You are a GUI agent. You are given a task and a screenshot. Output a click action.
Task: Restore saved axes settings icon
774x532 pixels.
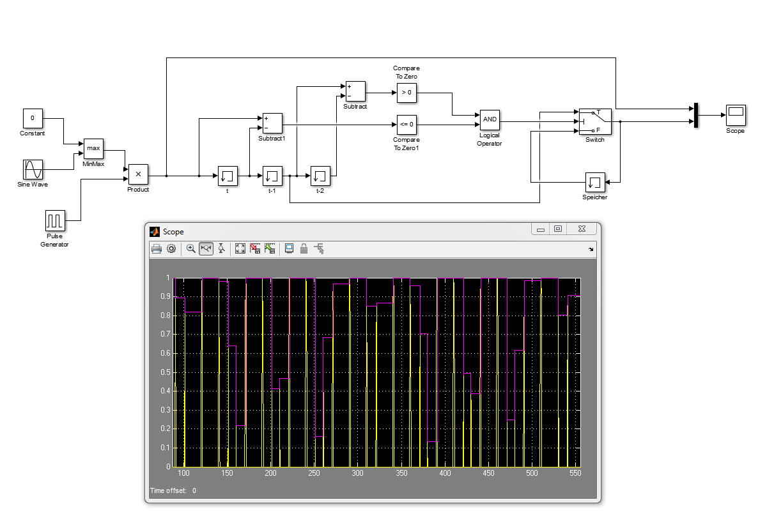270,249
